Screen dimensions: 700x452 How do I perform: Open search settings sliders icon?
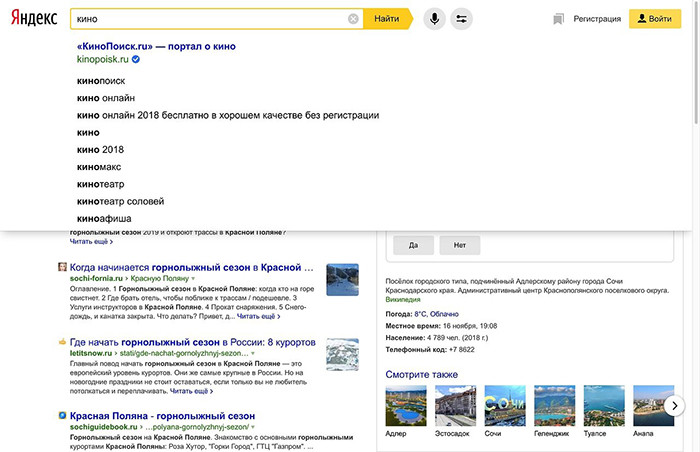(461, 19)
